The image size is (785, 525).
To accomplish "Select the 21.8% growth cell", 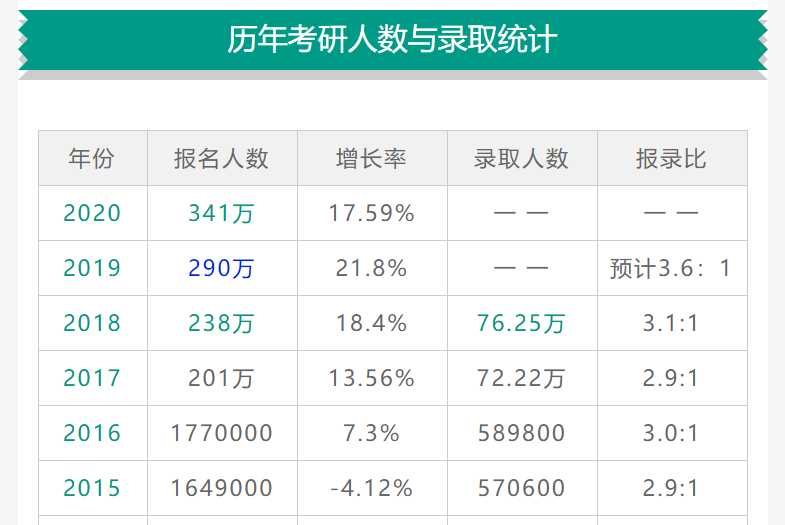I will [x=371, y=268].
